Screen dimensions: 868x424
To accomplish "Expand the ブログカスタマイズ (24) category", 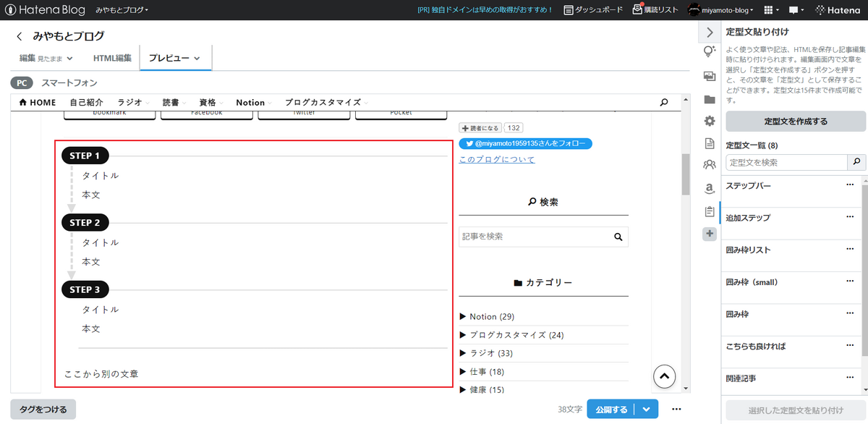I will pos(511,335).
